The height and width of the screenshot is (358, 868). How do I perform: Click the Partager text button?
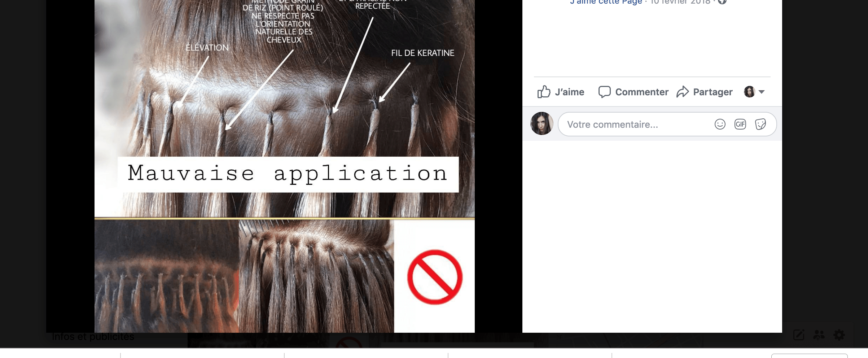pos(713,92)
